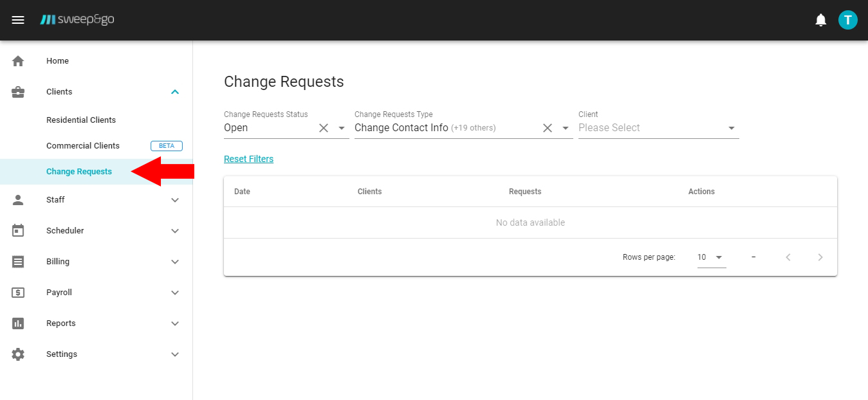The height and width of the screenshot is (400, 868).
Task: Open the notification bell
Action: (820, 19)
